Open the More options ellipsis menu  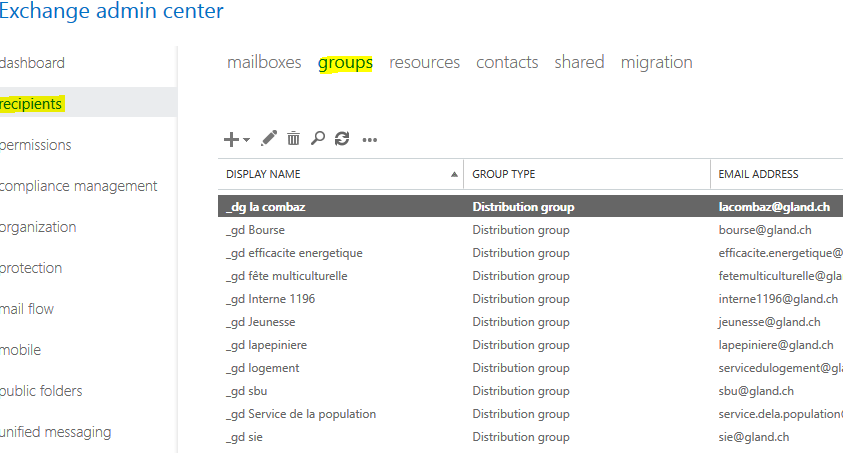(370, 140)
